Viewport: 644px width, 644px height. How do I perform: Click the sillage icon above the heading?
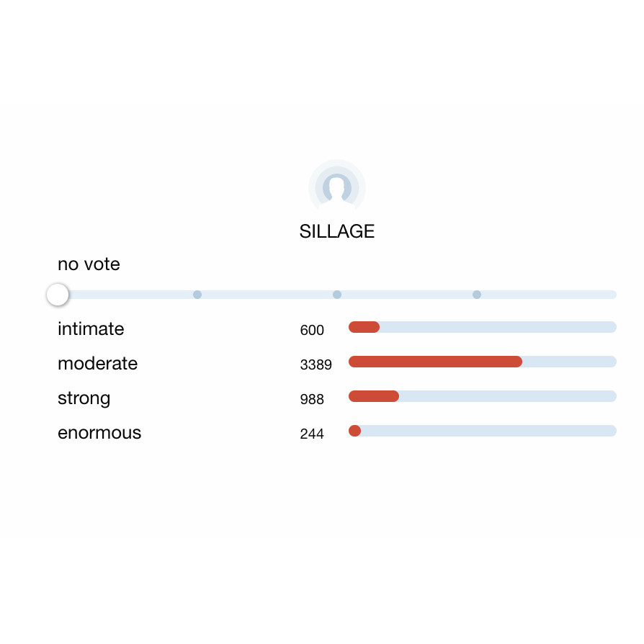click(336, 187)
